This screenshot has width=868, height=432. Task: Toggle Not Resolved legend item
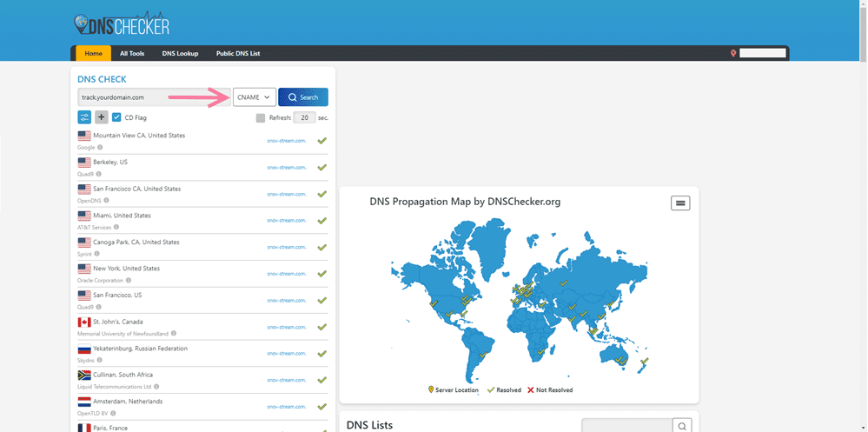(550, 390)
